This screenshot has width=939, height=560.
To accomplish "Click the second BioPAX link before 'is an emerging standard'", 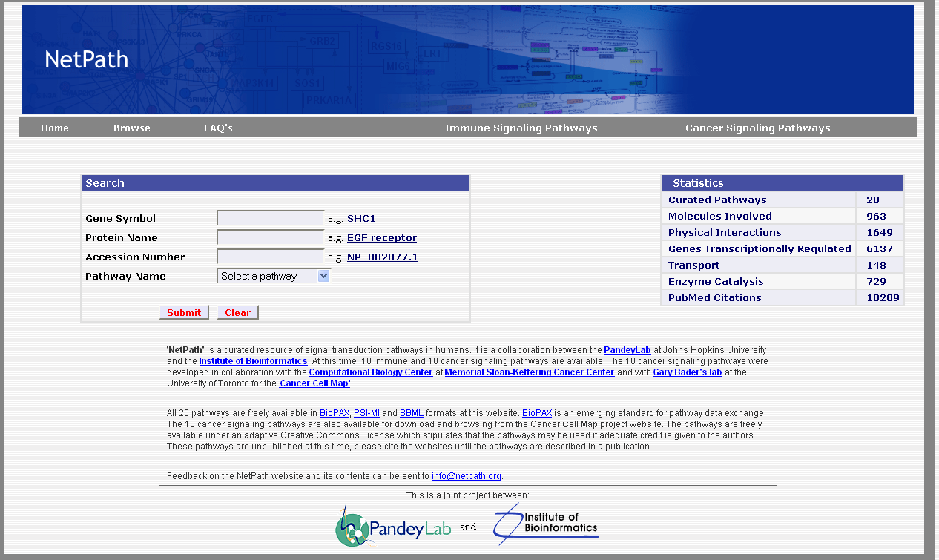I will (x=537, y=413).
